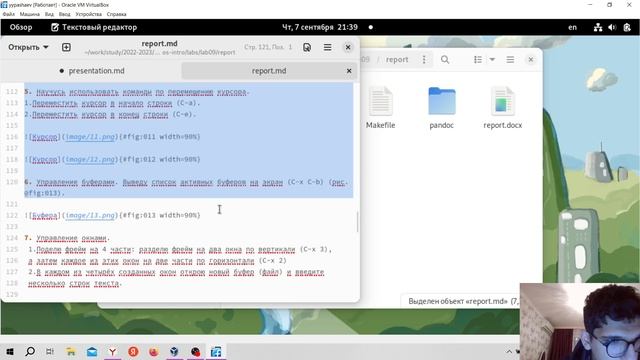
Task: Open Task View on the Windows taskbar
Action: [50, 351]
